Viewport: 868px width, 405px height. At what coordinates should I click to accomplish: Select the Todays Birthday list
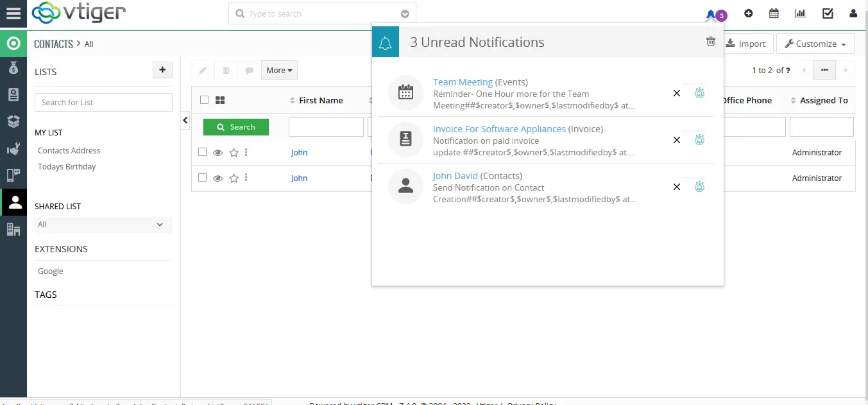pyautogui.click(x=67, y=167)
